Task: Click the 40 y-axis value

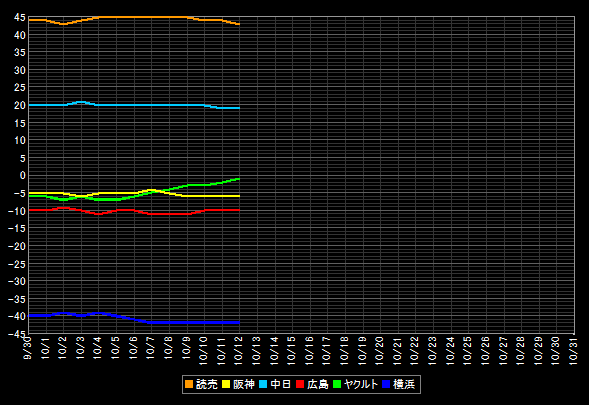Action: tap(20, 35)
